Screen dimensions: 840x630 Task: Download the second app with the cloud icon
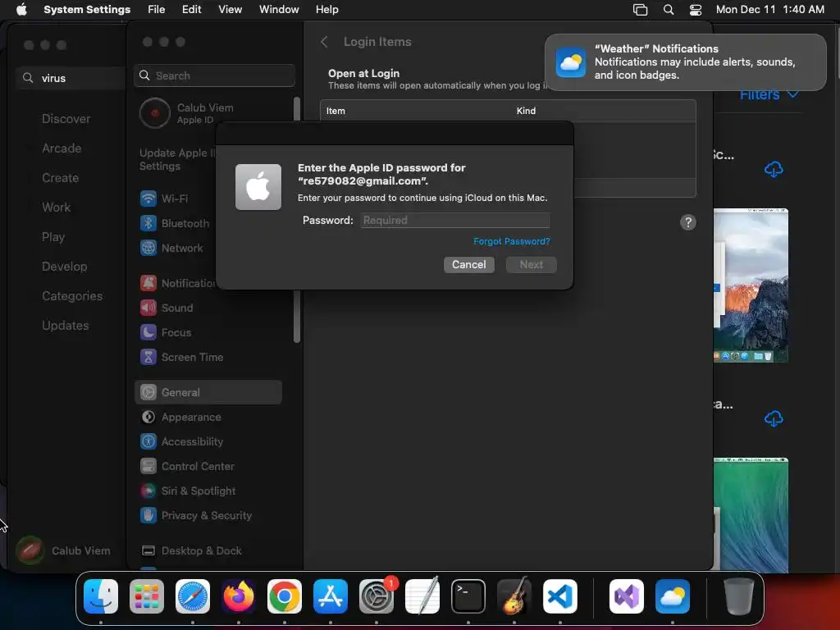point(774,418)
